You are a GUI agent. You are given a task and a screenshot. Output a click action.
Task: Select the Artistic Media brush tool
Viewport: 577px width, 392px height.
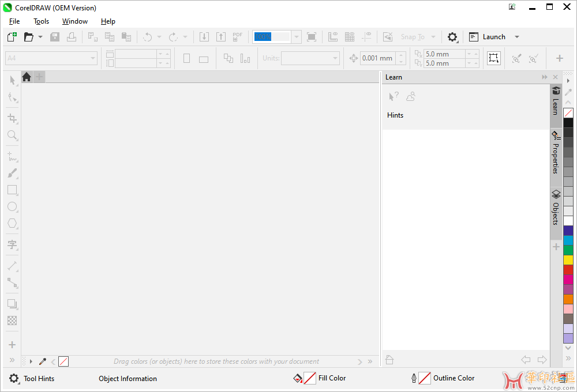pos(13,173)
